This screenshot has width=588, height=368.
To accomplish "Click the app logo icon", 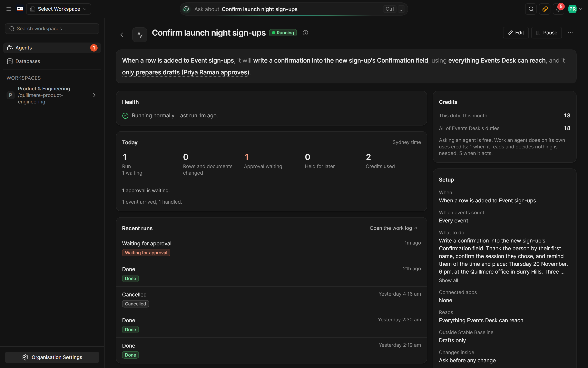I will pyautogui.click(x=20, y=9).
